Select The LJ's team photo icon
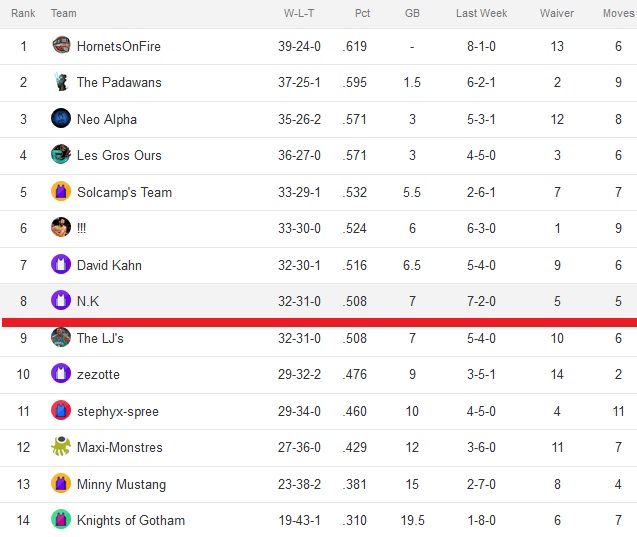Image resolution: width=637 pixels, height=537 pixels. click(x=61, y=337)
